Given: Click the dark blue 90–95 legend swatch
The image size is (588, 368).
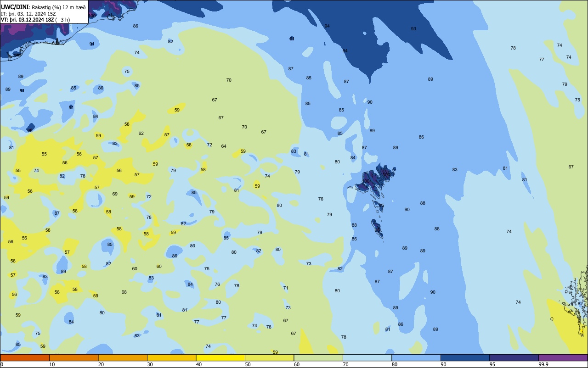Looking at the screenshot, I should (465, 357).
